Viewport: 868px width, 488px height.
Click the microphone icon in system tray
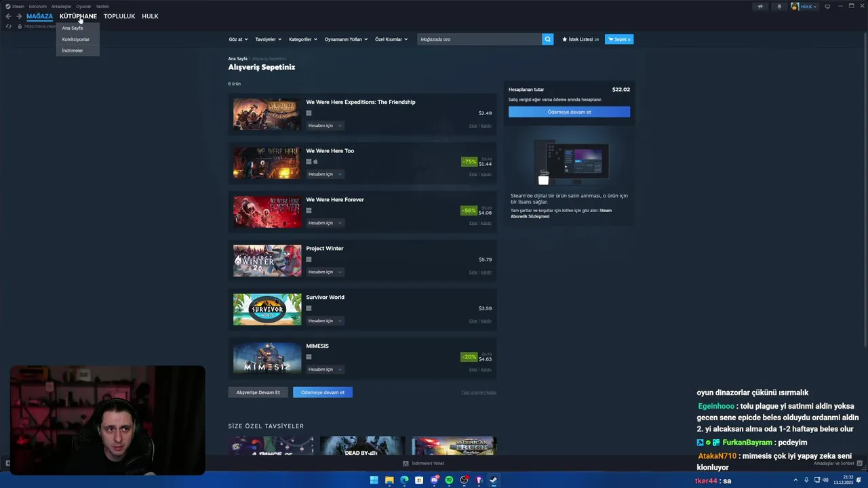806,481
